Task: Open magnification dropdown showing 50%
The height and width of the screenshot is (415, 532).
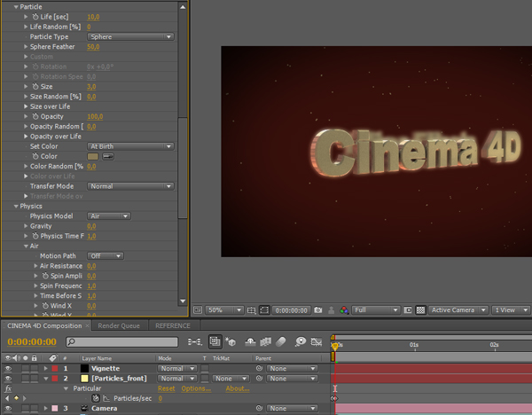Action: pos(224,310)
